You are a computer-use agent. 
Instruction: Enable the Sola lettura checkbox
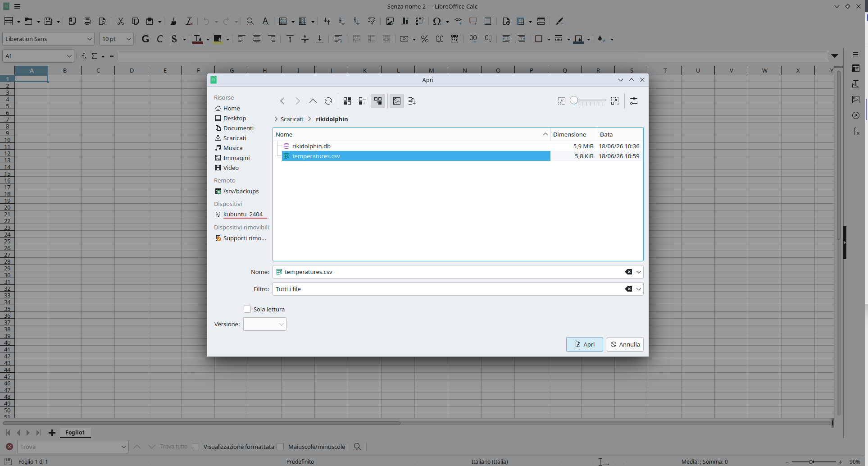tap(247, 309)
